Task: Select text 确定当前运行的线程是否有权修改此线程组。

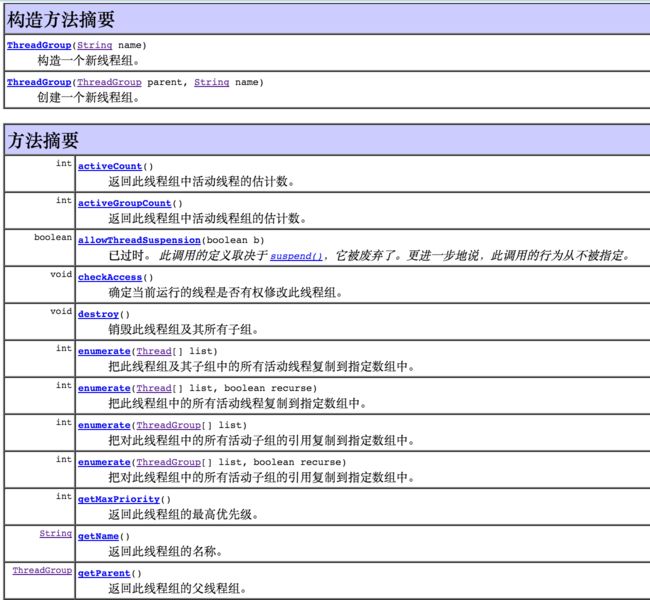Action: point(226,292)
